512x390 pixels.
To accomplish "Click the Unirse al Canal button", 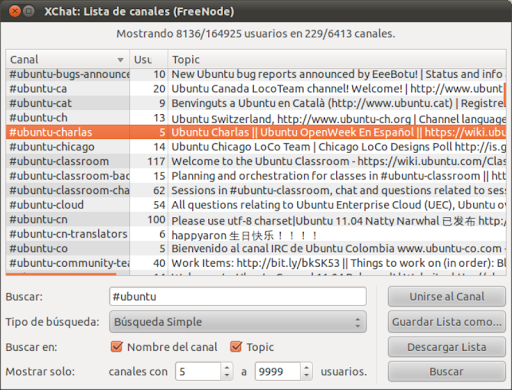I will point(447,296).
